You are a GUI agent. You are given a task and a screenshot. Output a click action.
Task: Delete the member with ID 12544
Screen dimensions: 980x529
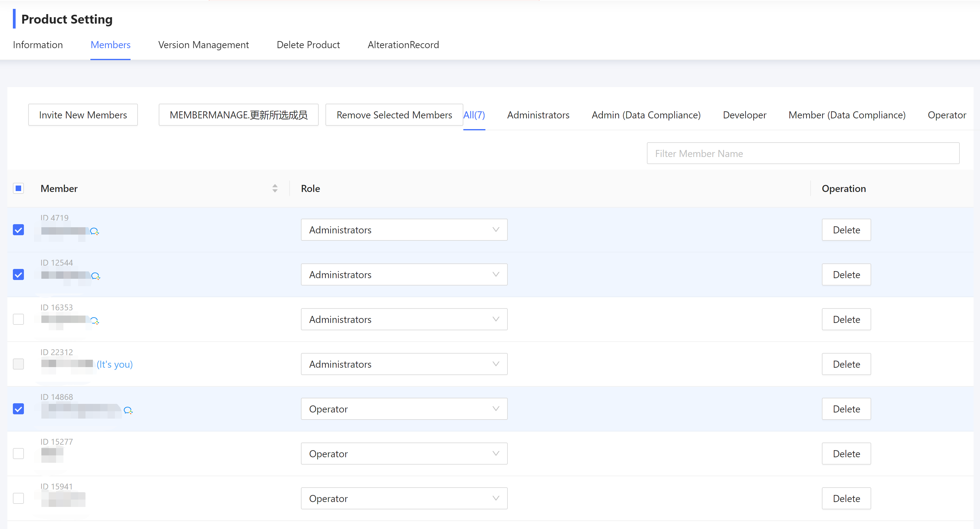pos(846,274)
